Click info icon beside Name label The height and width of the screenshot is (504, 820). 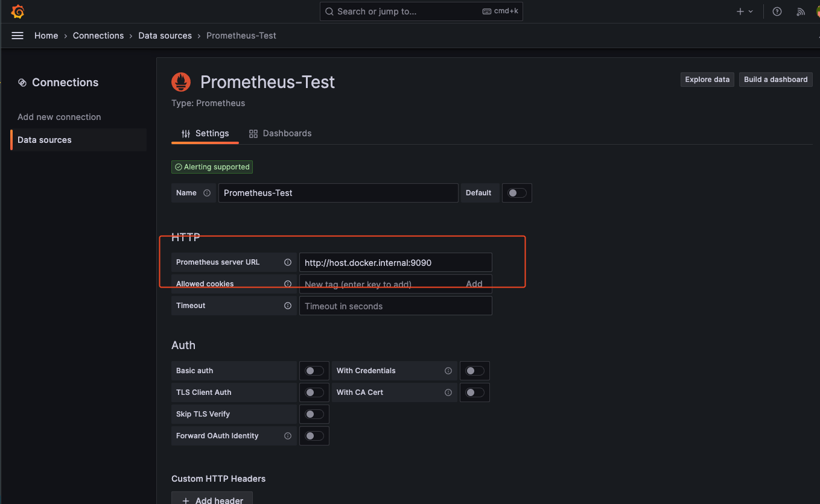click(x=207, y=193)
